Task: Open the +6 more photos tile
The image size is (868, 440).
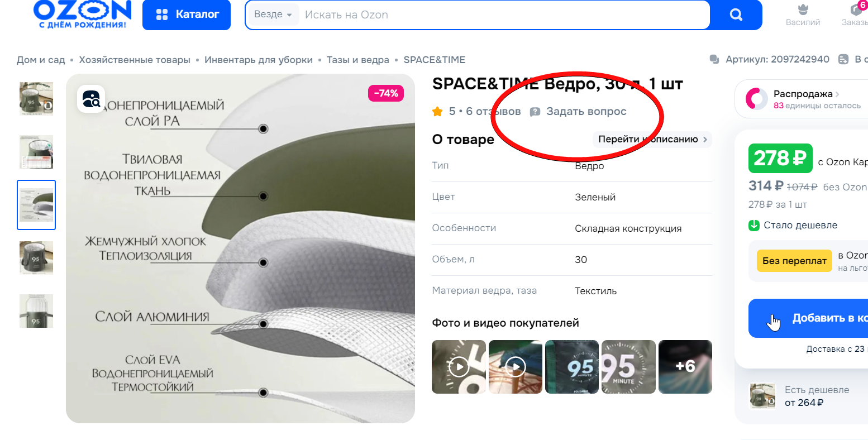Action: [685, 367]
